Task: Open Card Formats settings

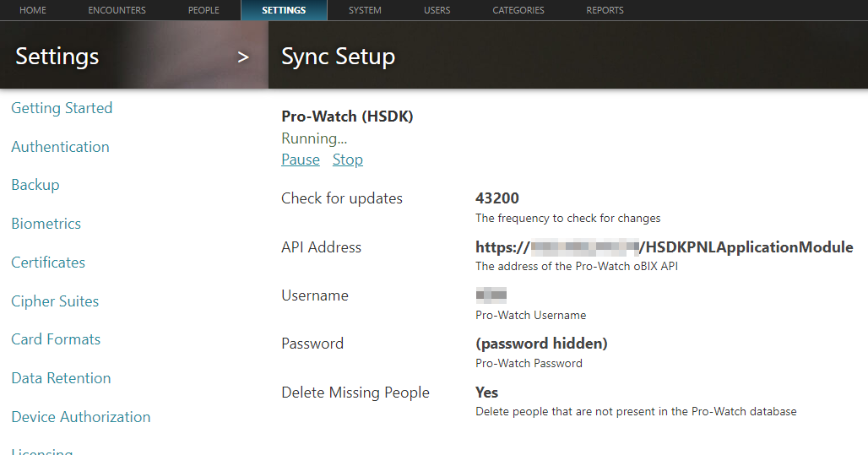Action: click(56, 339)
